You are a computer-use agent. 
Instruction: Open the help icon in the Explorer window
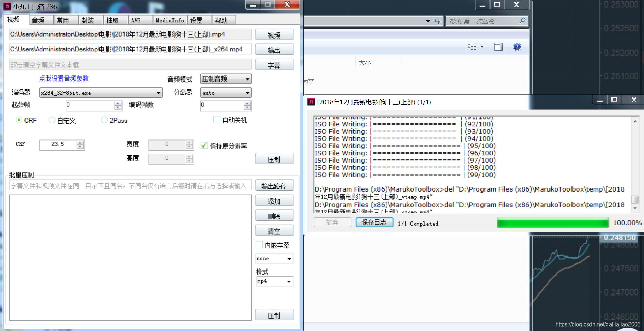tap(517, 47)
